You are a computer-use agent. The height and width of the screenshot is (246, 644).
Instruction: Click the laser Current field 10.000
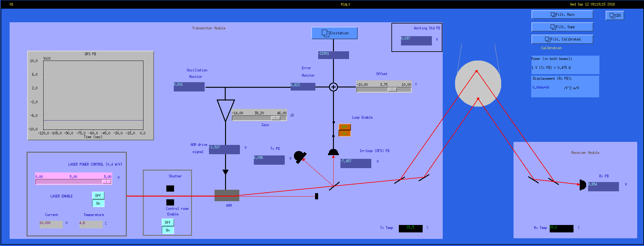pos(51,224)
